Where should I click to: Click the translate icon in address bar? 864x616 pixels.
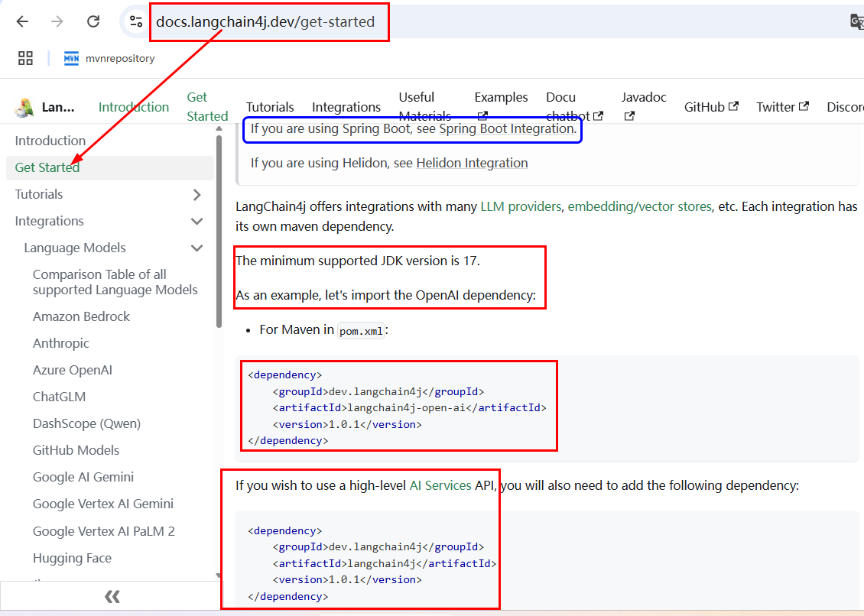tap(857, 21)
